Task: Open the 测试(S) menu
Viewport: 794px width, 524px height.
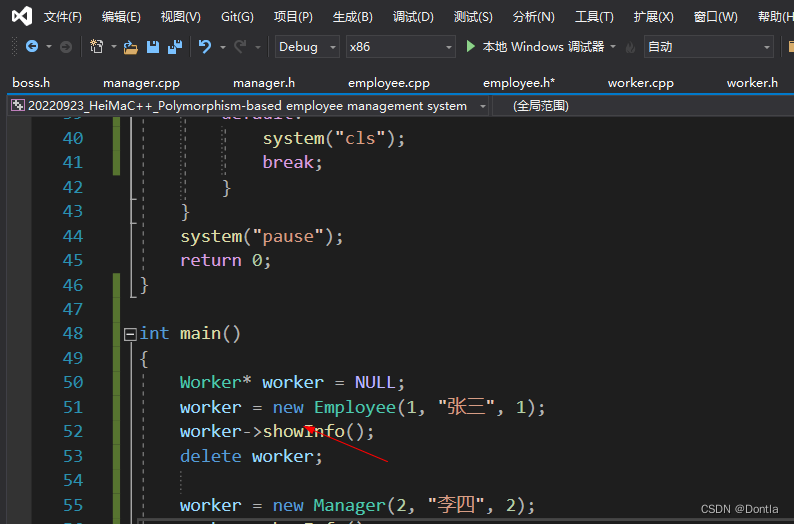Action: pyautogui.click(x=473, y=17)
